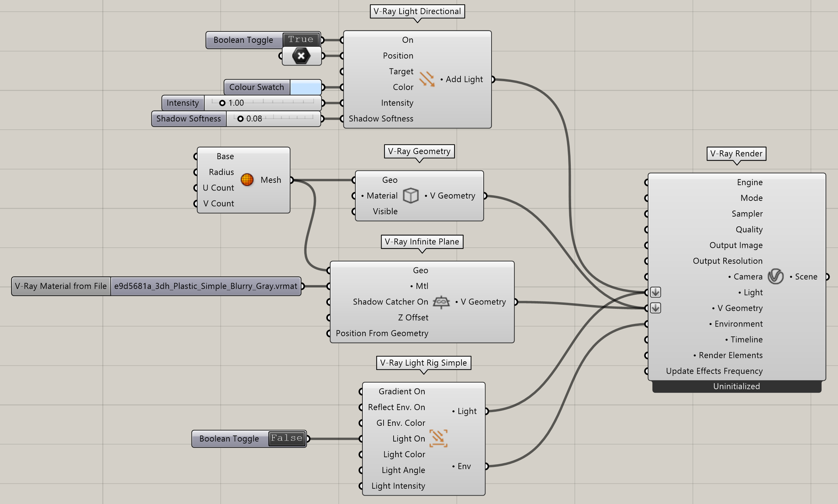Click the Mode input on V-Ray Render
The image size is (838, 504).
point(751,198)
